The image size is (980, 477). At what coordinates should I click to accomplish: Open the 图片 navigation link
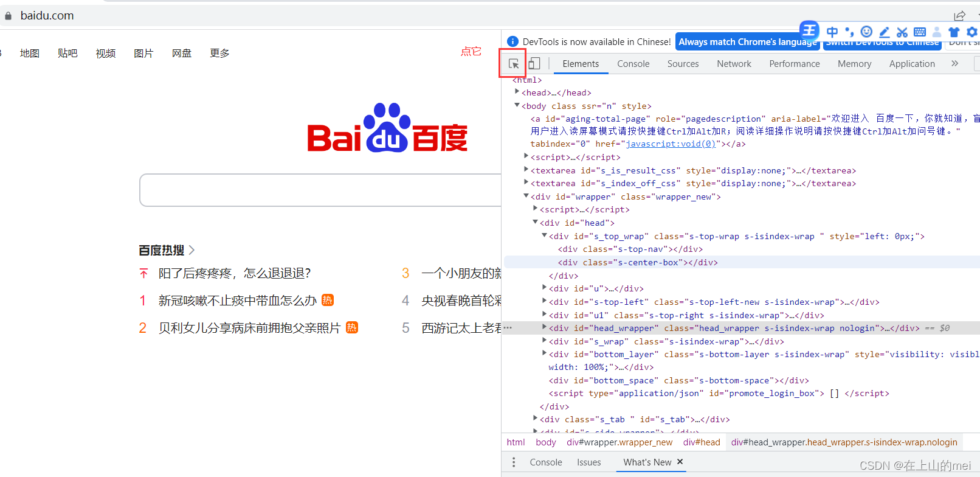pyautogui.click(x=143, y=54)
